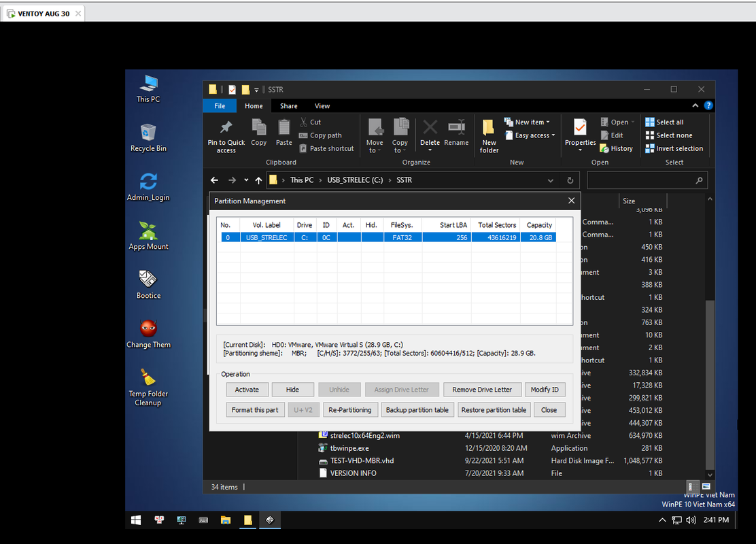Click Invert selection in ribbon

[674, 148]
